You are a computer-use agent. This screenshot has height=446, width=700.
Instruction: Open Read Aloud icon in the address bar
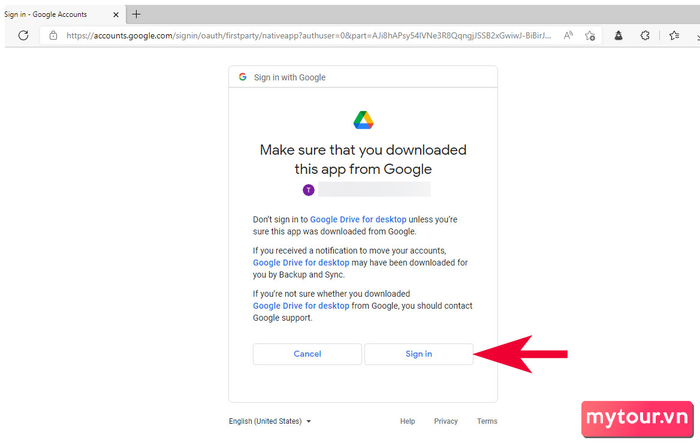[x=568, y=35]
